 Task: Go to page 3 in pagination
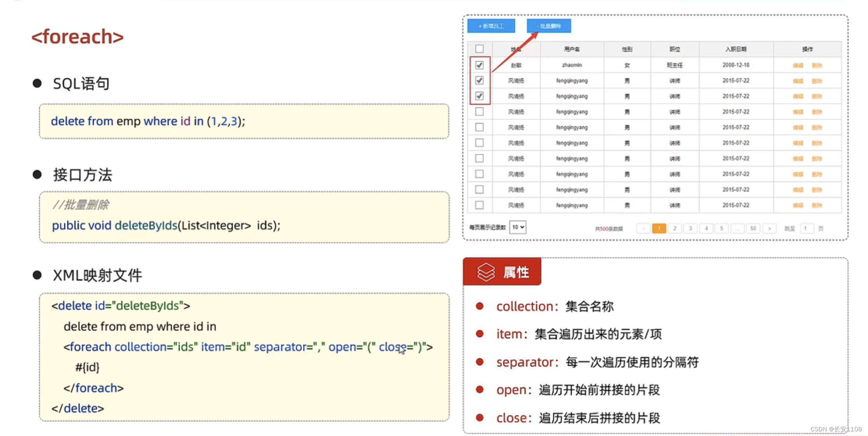690,228
